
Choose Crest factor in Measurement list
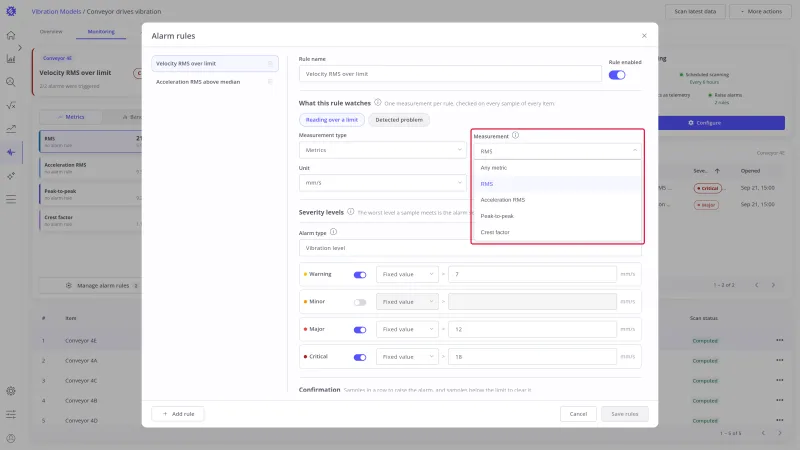557,232
